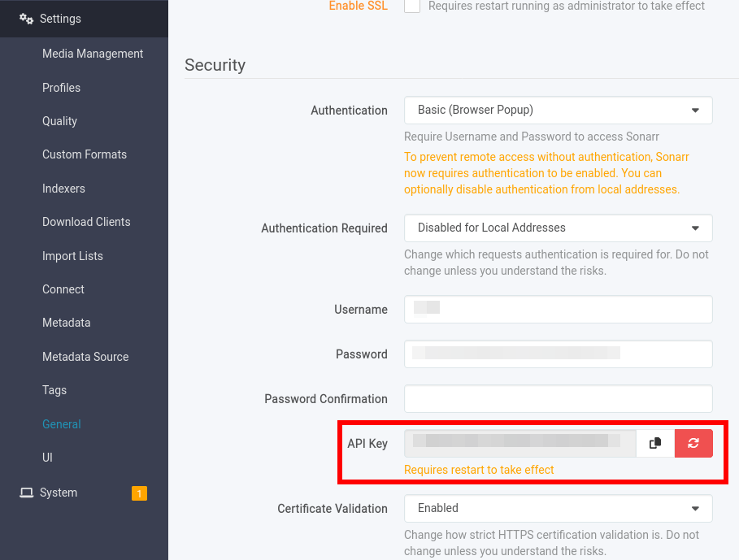Click the orange System notification badge
This screenshot has height=560, width=739.
click(139, 493)
